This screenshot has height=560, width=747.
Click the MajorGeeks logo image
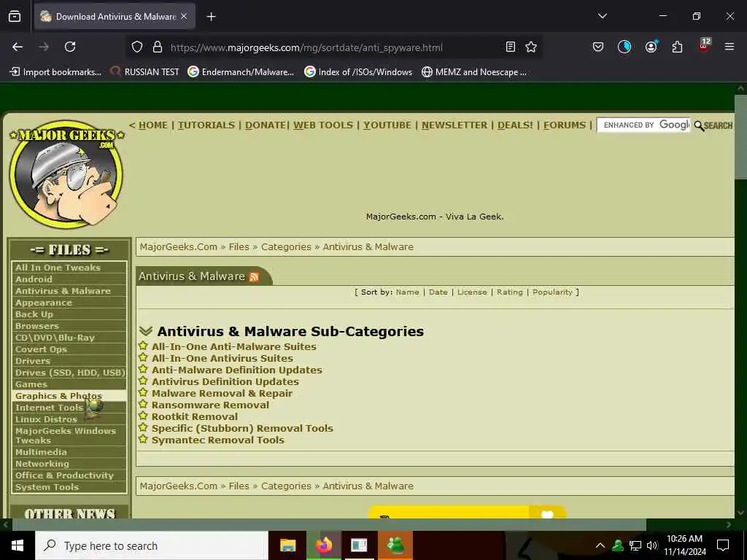tap(66, 174)
